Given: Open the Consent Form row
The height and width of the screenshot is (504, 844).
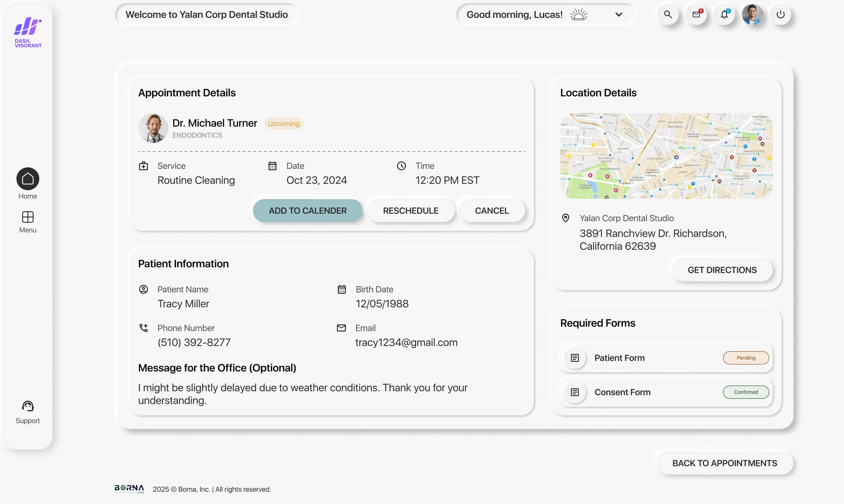Looking at the screenshot, I should tap(666, 392).
